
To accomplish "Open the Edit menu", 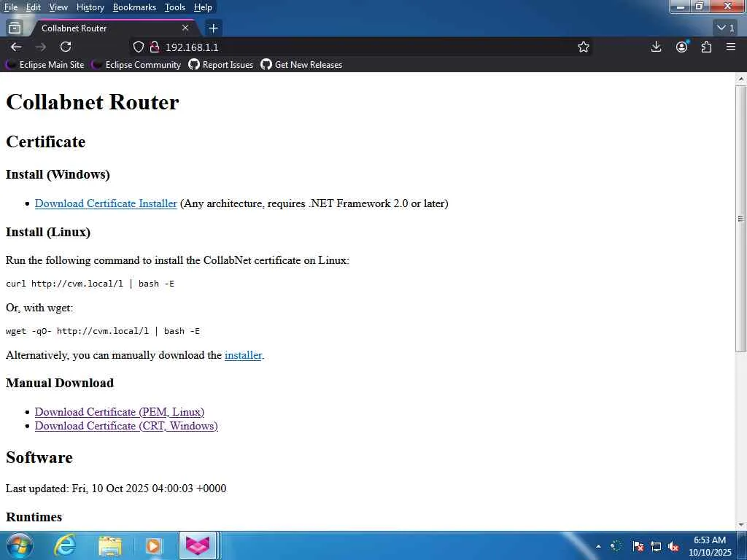I will point(34,7).
